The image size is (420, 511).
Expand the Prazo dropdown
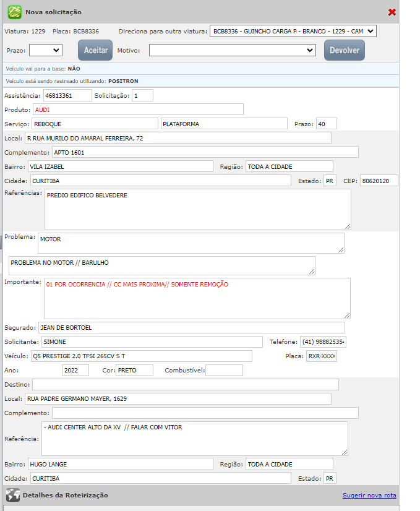(46, 50)
